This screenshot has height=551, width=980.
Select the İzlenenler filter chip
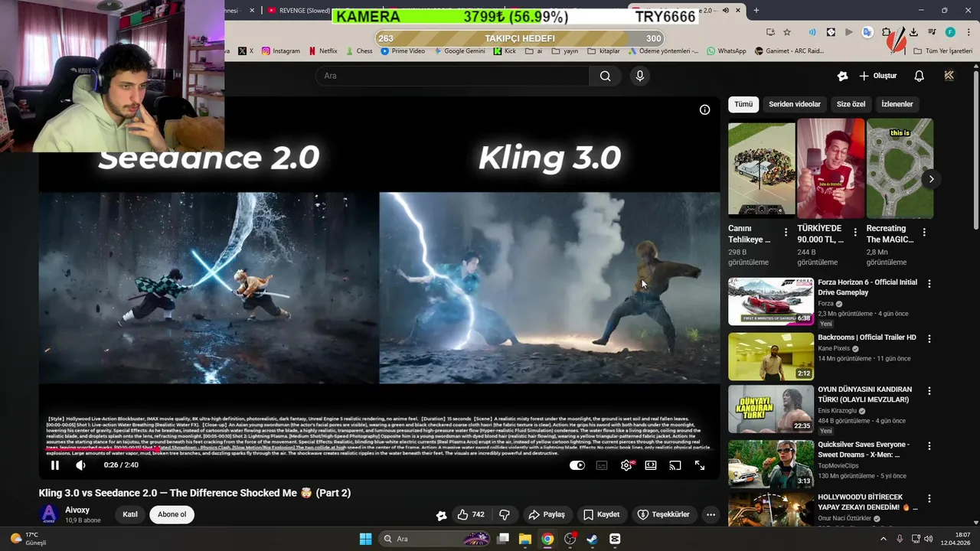click(897, 104)
